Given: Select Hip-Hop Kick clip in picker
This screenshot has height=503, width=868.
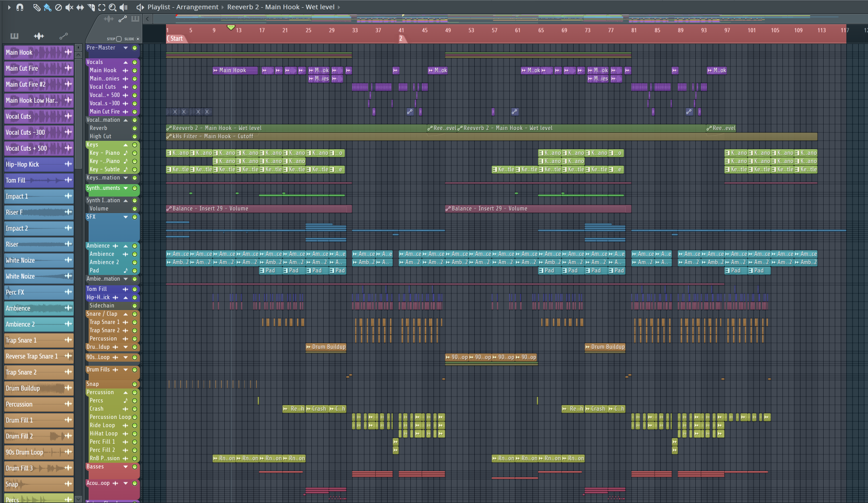Looking at the screenshot, I should pyautogui.click(x=39, y=164).
